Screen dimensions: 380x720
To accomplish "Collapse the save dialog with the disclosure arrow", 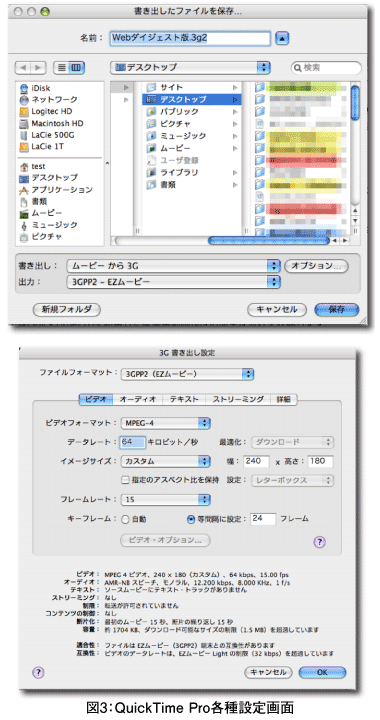I will click(282, 38).
